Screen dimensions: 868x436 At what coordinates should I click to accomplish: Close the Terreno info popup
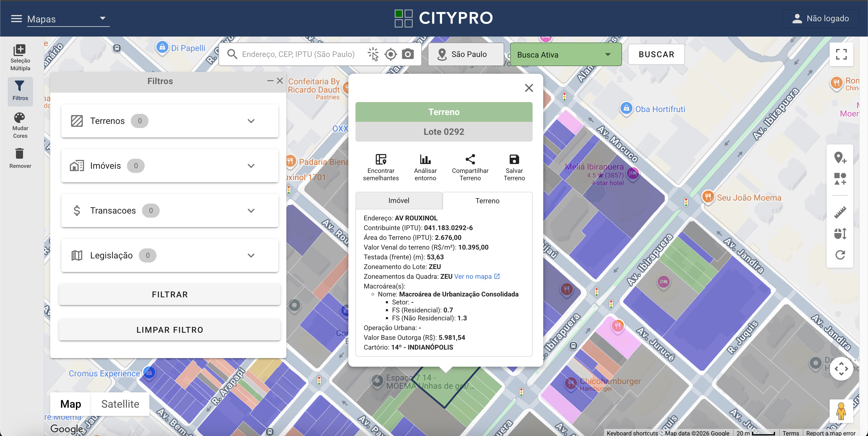click(529, 88)
